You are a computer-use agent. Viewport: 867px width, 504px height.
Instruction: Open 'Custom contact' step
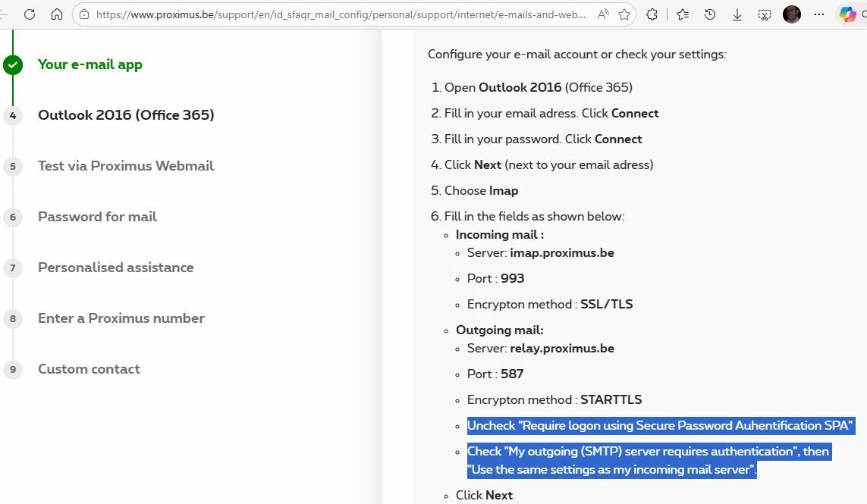pos(89,369)
